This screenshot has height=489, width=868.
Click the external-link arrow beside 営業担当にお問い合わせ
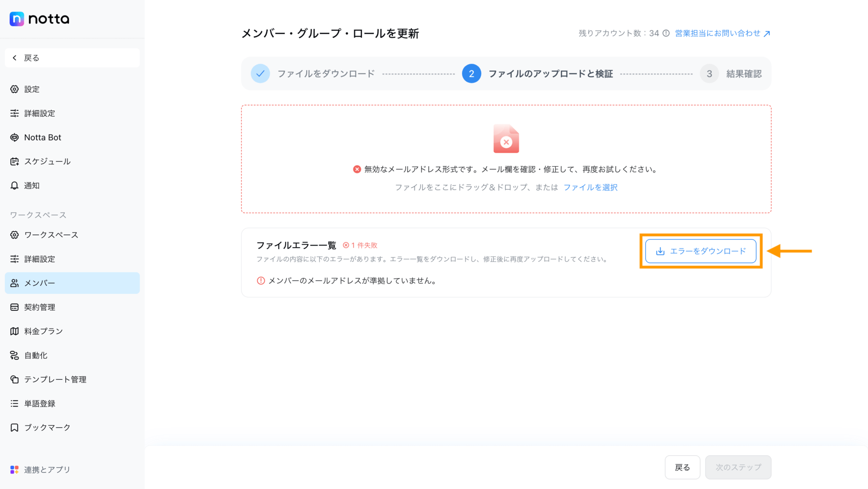767,34
